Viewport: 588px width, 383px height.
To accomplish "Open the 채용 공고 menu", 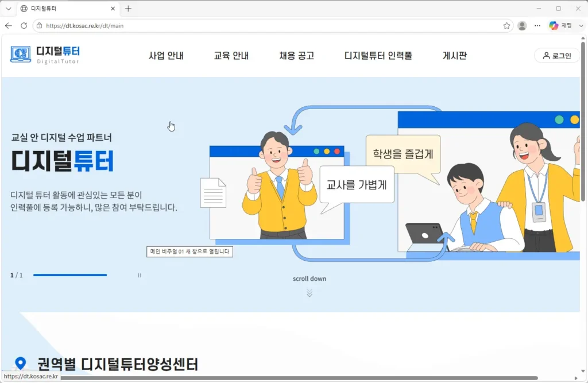I will tap(297, 56).
